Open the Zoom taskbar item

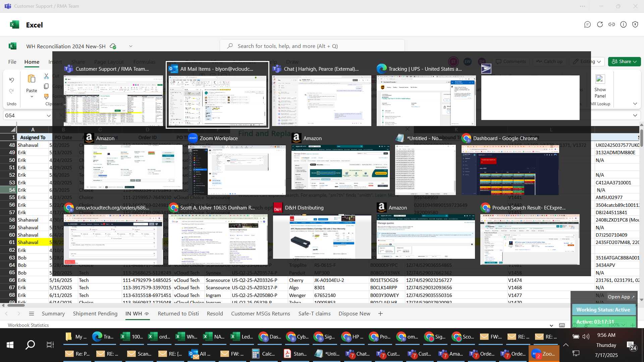point(544,354)
